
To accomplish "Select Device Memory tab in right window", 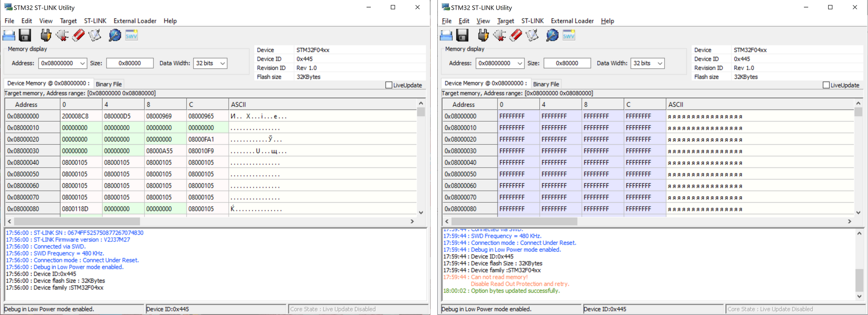I will (485, 83).
